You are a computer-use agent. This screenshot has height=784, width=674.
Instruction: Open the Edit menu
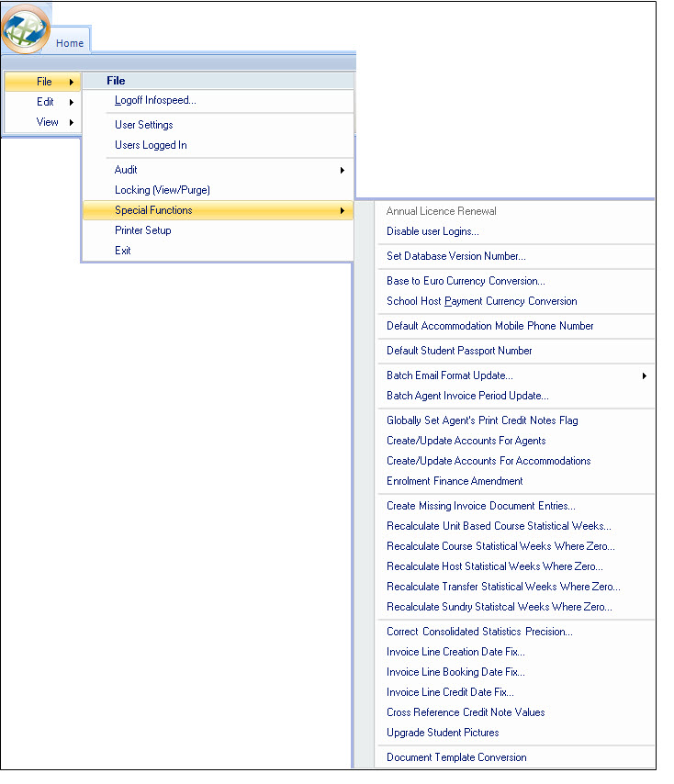(45, 102)
